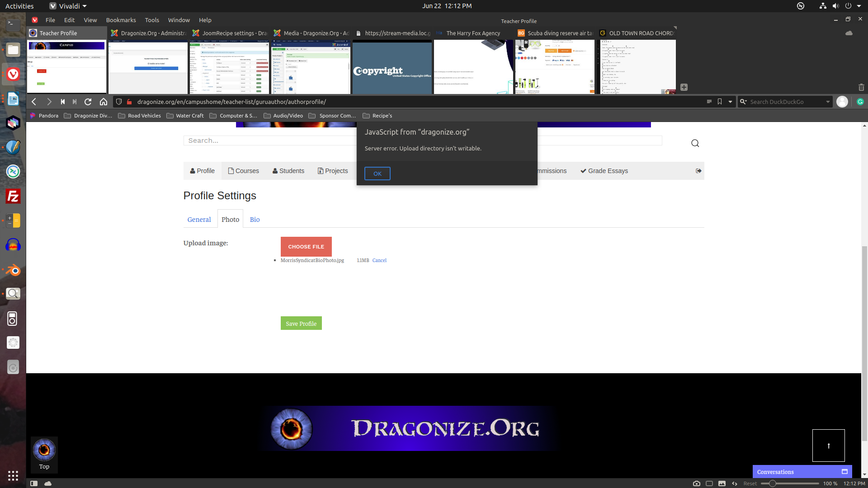Expand the search engine dropdown arrow

(828, 102)
